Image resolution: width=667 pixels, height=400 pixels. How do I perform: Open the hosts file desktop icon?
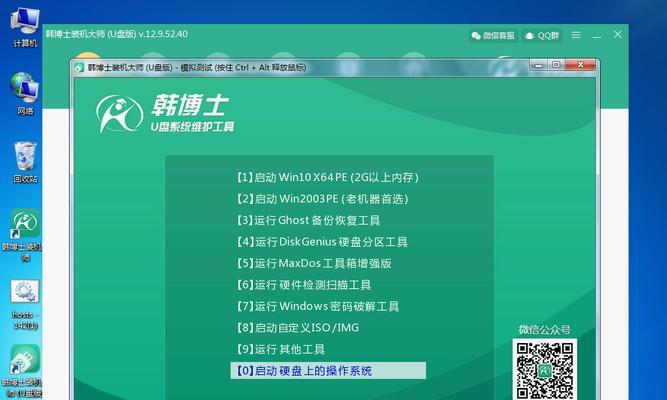25,305
